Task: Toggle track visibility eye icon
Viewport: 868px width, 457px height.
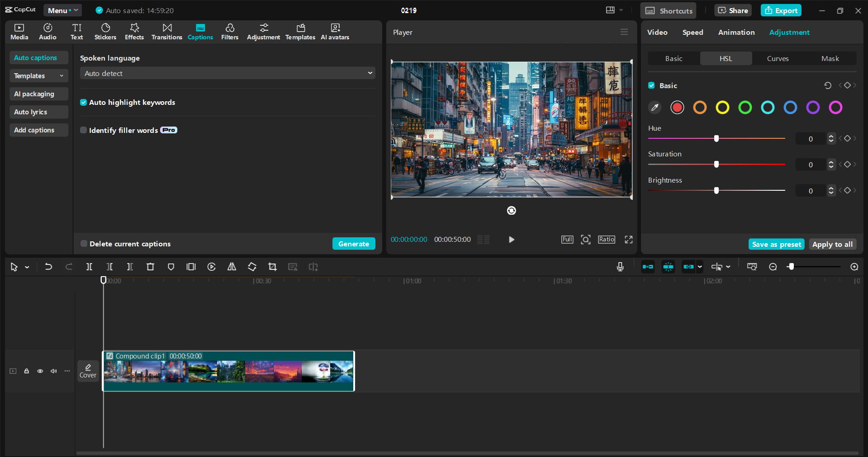Action: [x=40, y=371]
